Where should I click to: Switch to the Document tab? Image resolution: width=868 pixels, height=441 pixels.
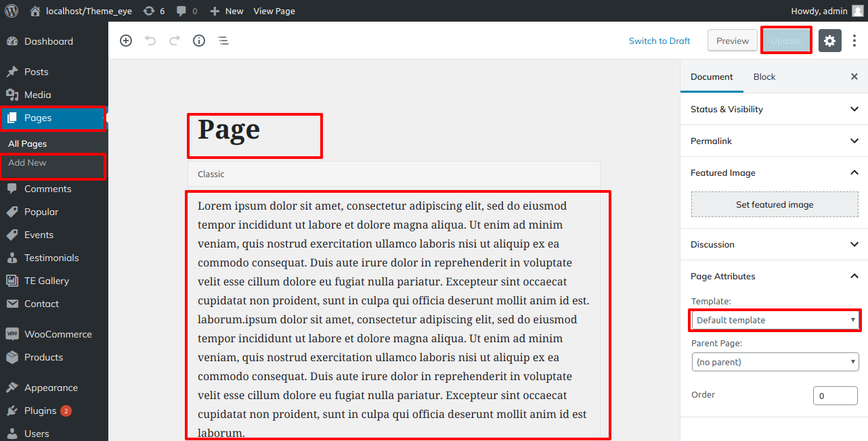click(x=712, y=76)
